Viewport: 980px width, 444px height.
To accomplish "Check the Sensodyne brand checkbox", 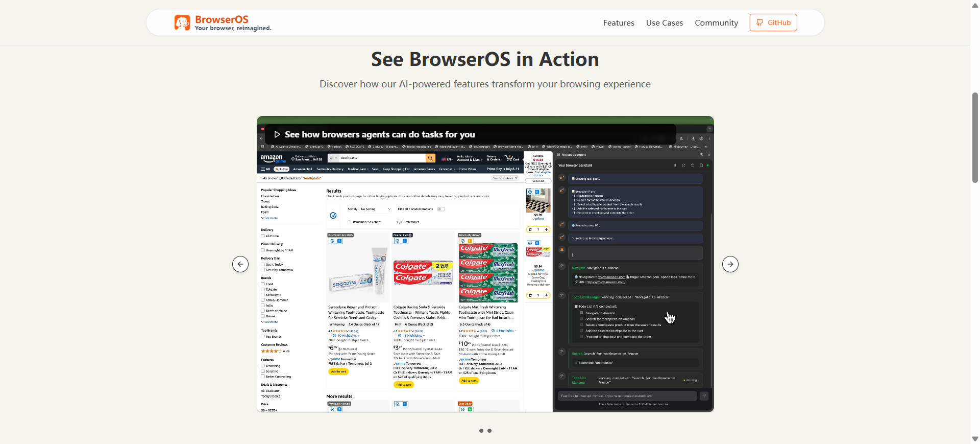I will click(263, 295).
